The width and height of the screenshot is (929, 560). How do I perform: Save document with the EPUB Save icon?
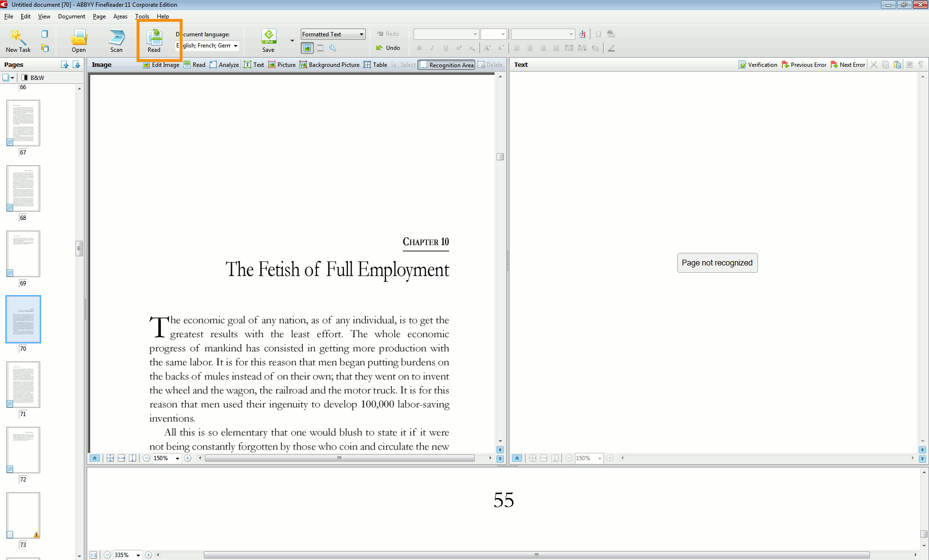(x=268, y=41)
